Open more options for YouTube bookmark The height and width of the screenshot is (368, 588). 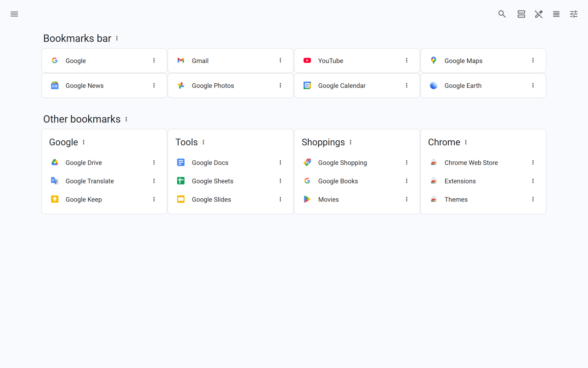(x=407, y=60)
